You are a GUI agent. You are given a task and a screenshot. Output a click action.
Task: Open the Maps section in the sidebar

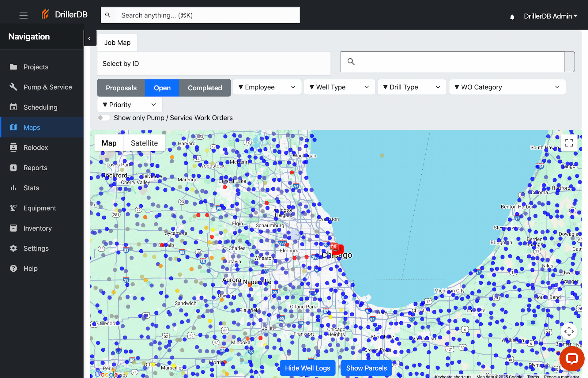click(x=32, y=127)
